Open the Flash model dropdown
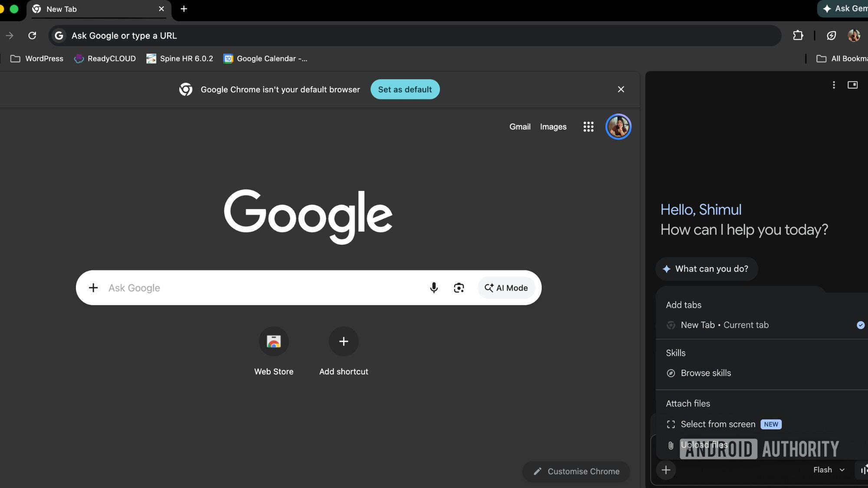 [x=829, y=470]
